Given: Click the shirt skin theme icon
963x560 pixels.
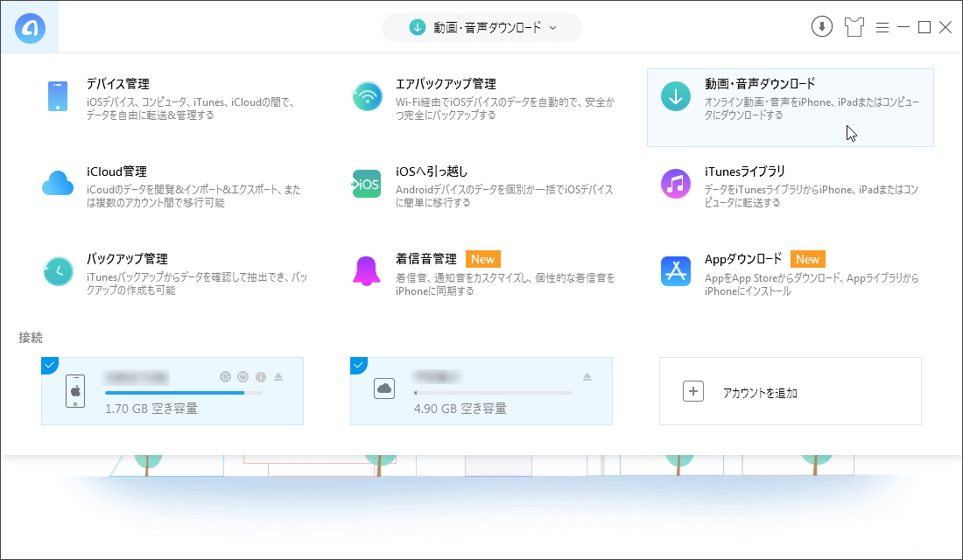Looking at the screenshot, I should pyautogui.click(x=854, y=27).
